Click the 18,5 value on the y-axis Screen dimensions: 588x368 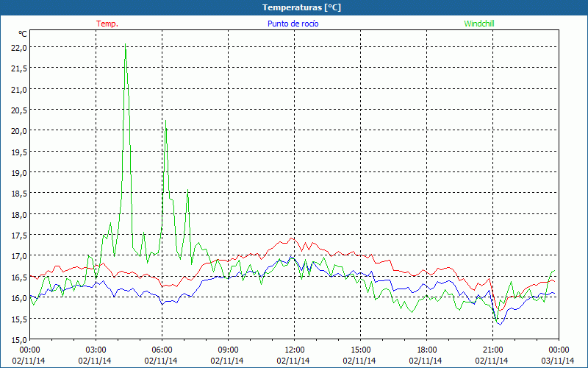click(x=19, y=194)
